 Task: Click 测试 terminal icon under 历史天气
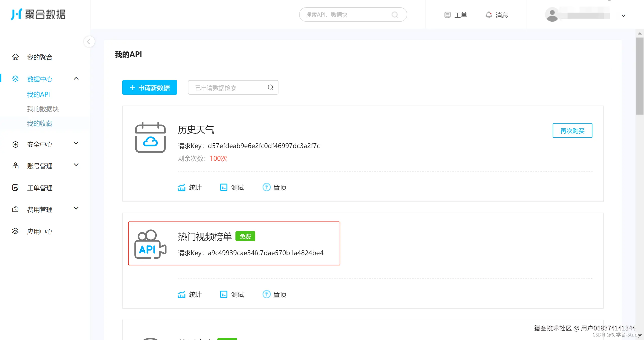point(224,187)
